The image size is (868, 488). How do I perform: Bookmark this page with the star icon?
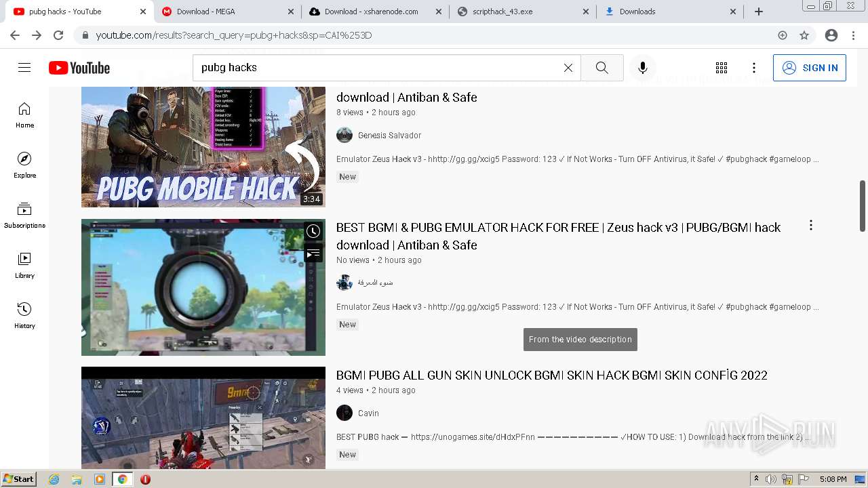click(x=804, y=35)
